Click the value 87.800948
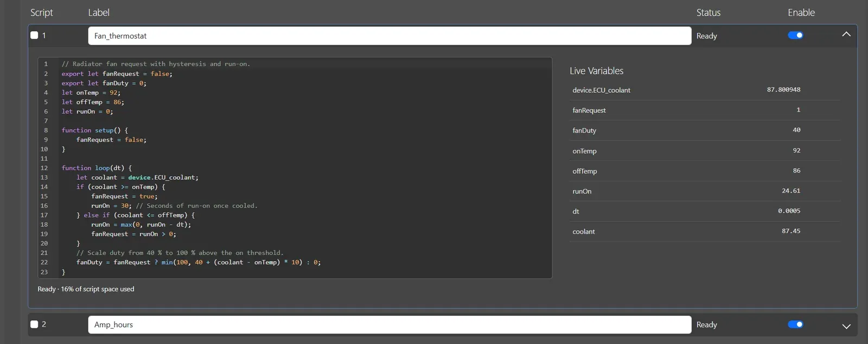 783,90
